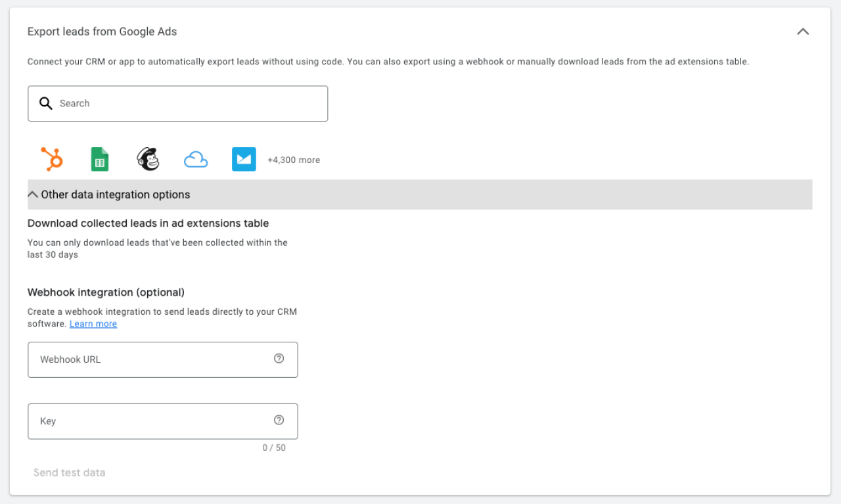
Task: Focus the Search integrations field
Action: [177, 103]
